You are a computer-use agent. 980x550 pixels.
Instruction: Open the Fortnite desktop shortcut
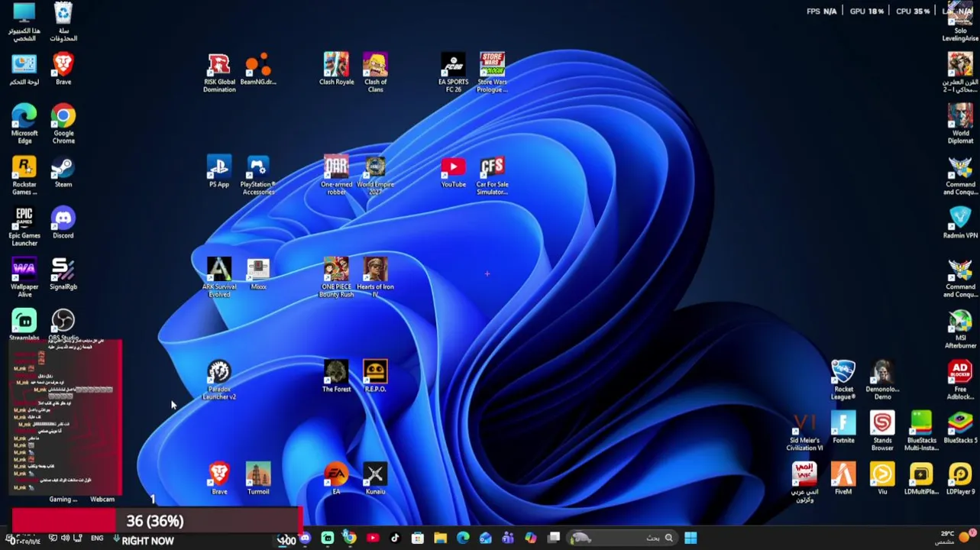[x=843, y=428]
